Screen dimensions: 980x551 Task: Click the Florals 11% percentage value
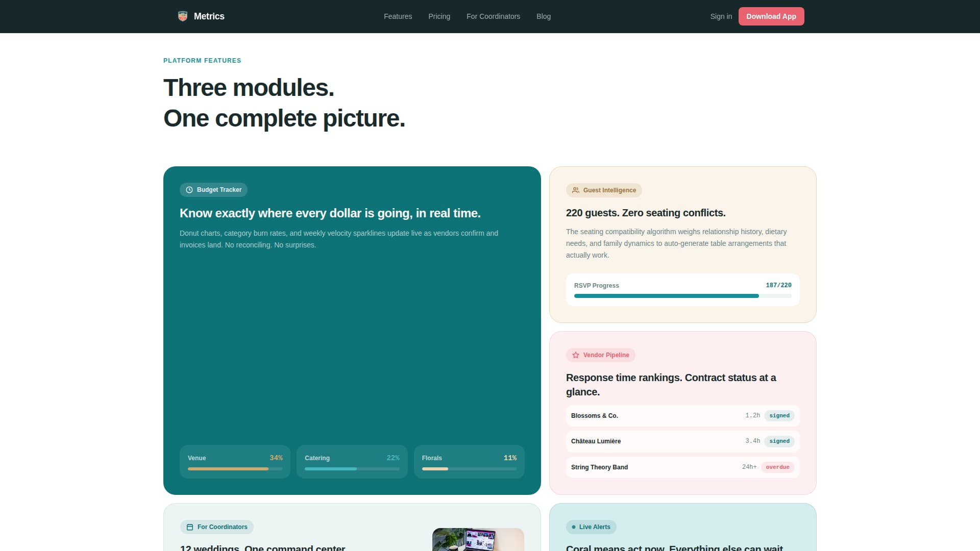tap(510, 458)
